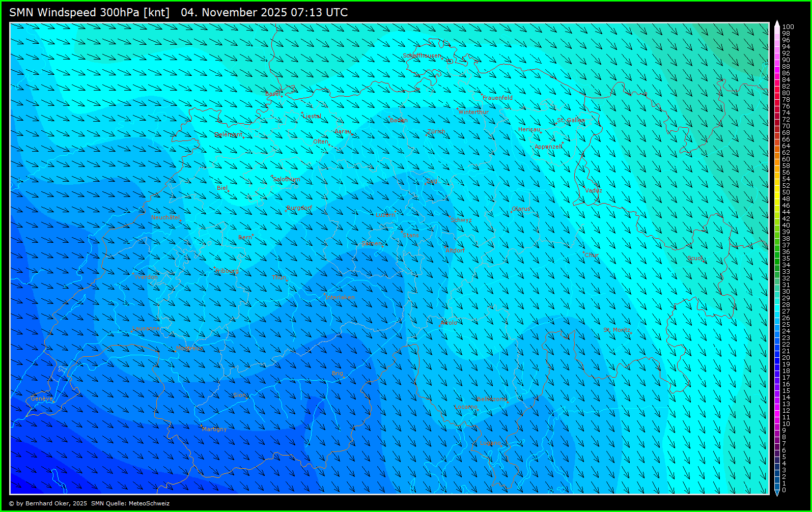812x512 pixels.
Task: Select the Schaffhausen label
Action: click(x=421, y=55)
